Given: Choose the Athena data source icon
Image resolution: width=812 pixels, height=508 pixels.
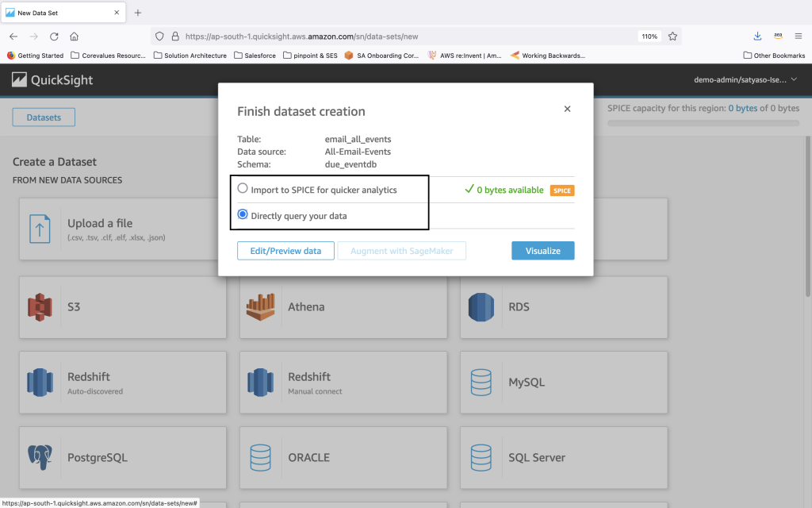Looking at the screenshot, I should (x=260, y=307).
